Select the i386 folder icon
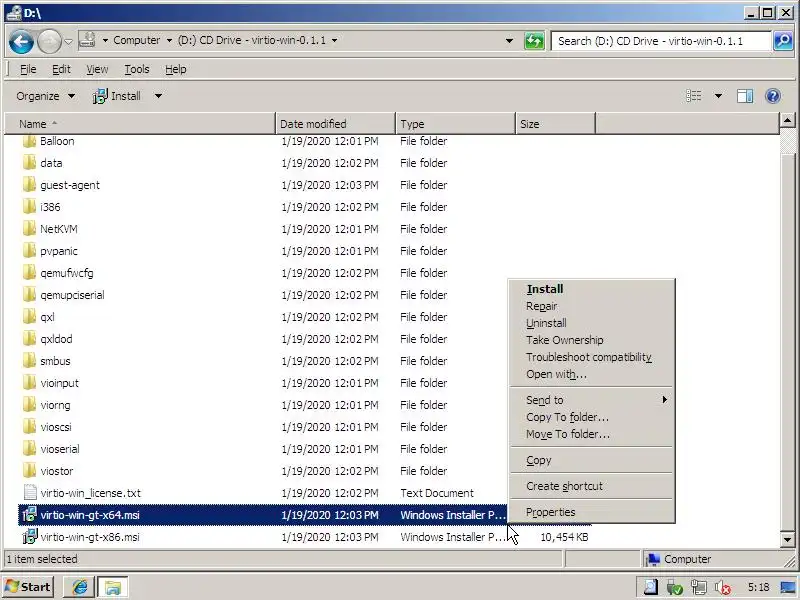 tap(30, 207)
